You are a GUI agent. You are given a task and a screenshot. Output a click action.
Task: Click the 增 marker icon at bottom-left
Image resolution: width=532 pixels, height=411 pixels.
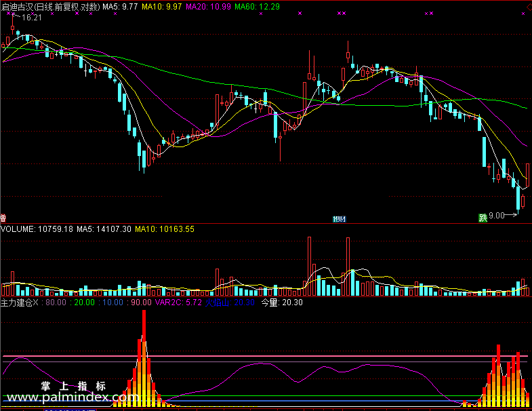pyautogui.click(x=3, y=218)
